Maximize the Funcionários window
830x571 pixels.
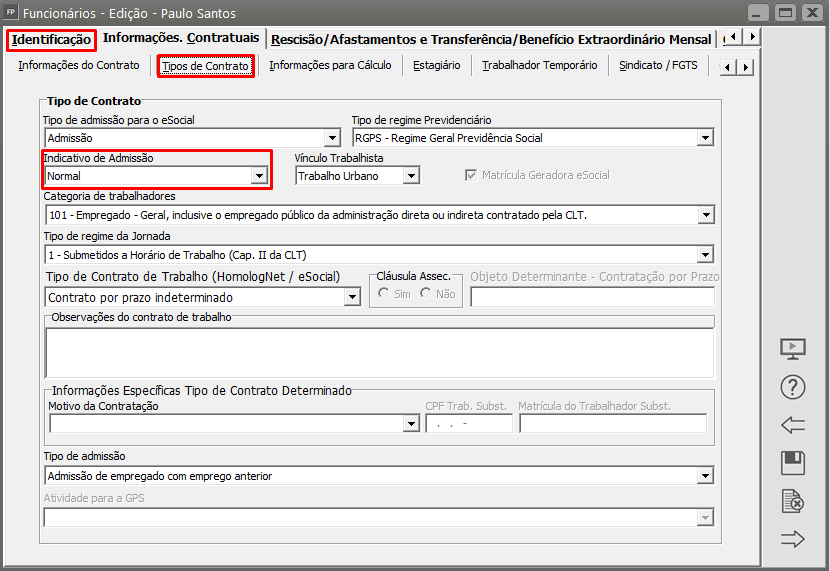[x=786, y=12]
